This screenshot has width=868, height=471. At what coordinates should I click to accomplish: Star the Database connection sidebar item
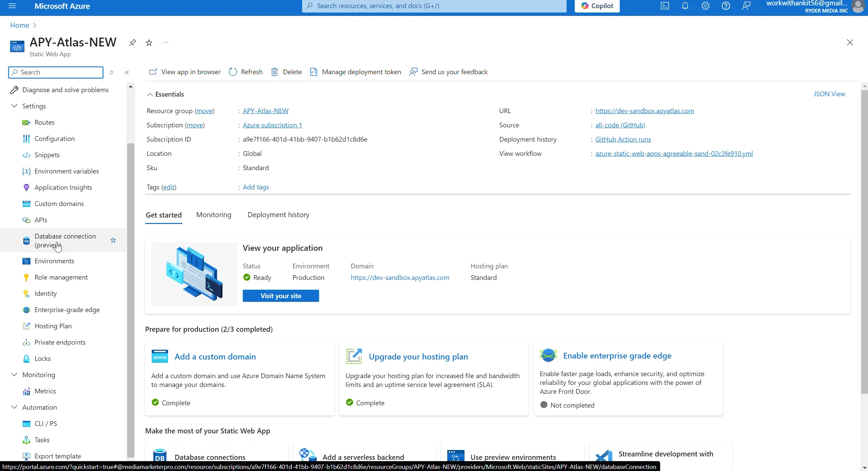[113, 240]
